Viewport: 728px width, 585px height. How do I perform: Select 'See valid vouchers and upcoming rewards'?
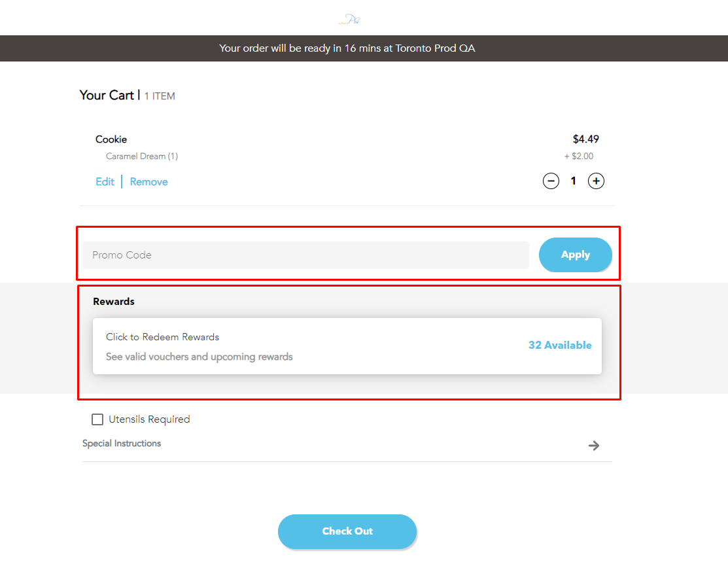200,357
